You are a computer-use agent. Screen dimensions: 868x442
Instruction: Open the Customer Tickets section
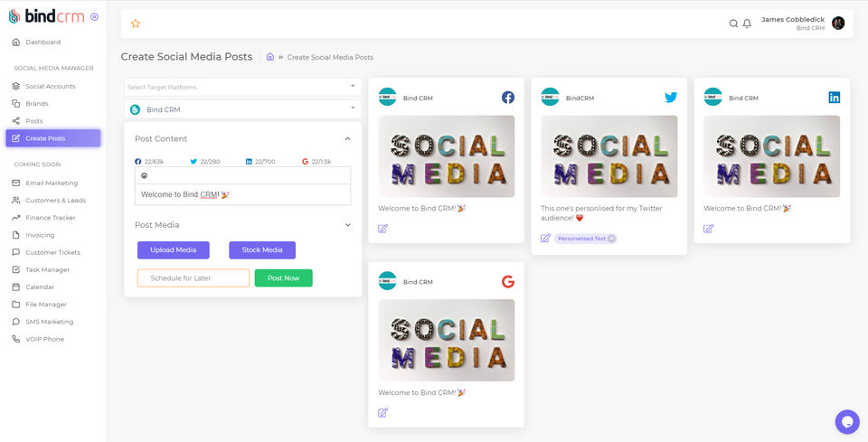coord(52,252)
